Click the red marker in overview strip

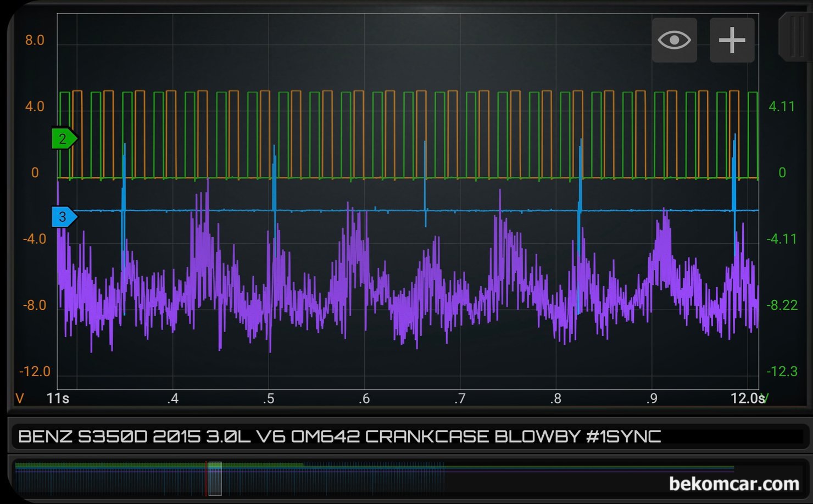[206, 478]
